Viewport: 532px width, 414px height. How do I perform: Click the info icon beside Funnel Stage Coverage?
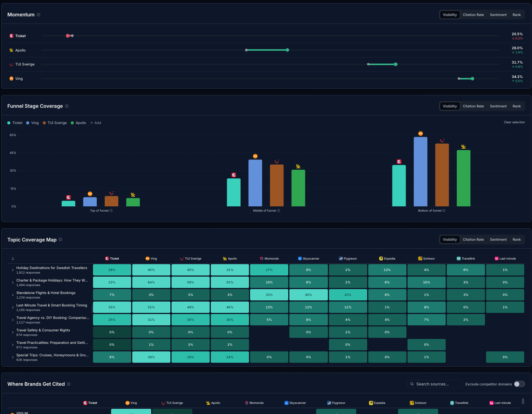click(67, 106)
